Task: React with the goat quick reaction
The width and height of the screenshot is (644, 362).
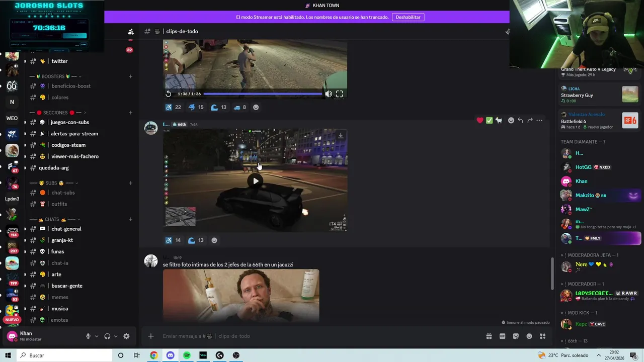Action: tap(499, 120)
